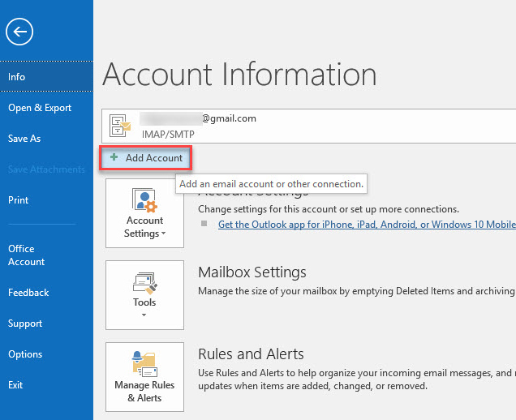Click the Rules and Alerts heading
This screenshot has width=516, height=420.
click(x=251, y=354)
